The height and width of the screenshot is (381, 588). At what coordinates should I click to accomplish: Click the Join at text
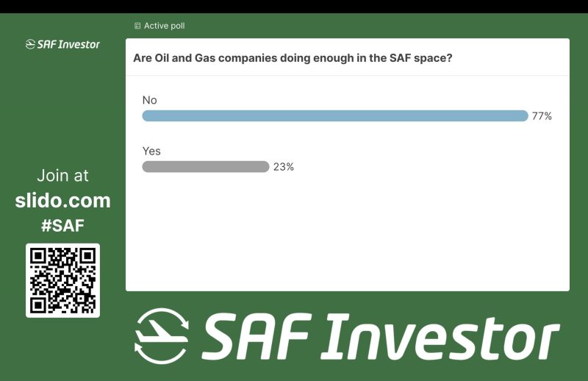[x=62, y=176]
